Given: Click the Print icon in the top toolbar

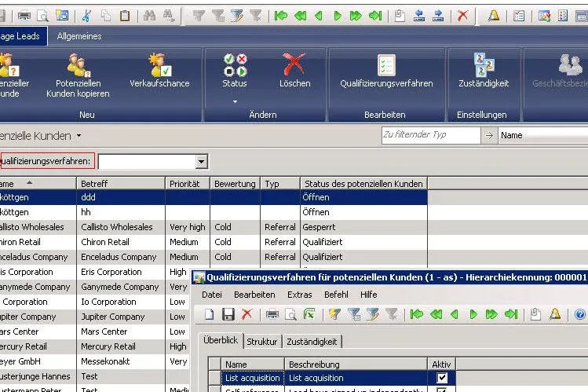Looking at the screenshot, I should [x=24, y=16].
